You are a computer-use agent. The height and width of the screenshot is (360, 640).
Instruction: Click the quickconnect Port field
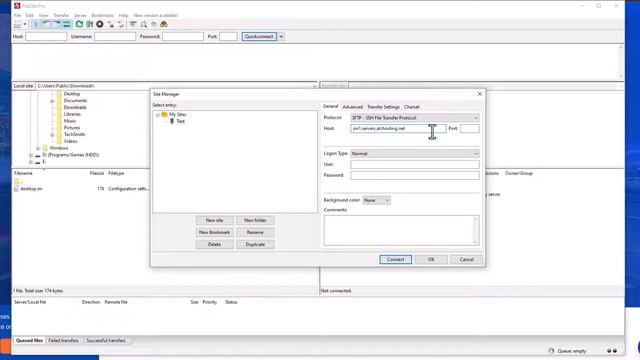pos(228,37)
